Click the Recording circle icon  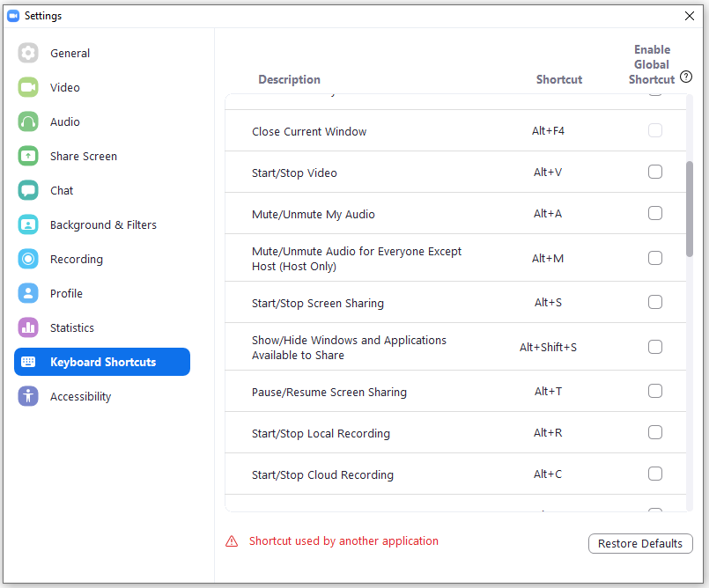pos(28,259)
